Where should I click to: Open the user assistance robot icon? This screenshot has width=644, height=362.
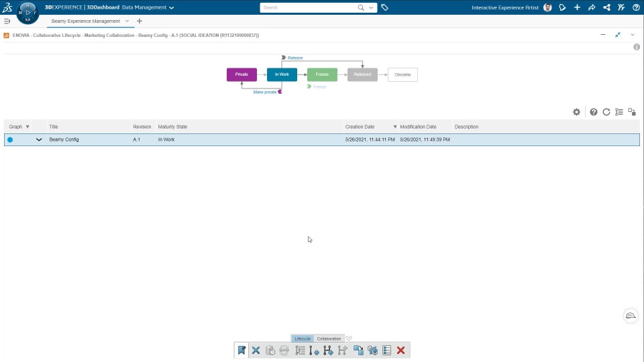[x=631, y=316]
